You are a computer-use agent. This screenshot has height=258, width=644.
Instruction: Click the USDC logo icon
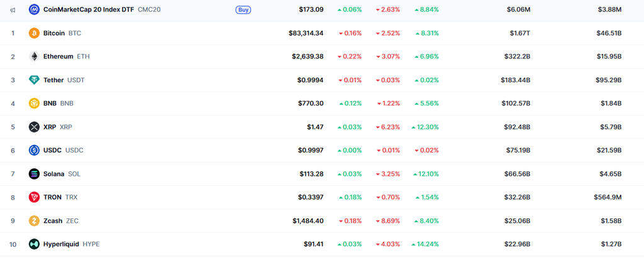click(x=34, y=151)
